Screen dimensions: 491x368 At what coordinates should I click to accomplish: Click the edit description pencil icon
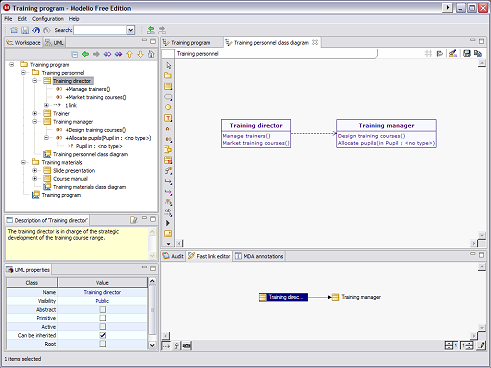[x=134, y=220]
